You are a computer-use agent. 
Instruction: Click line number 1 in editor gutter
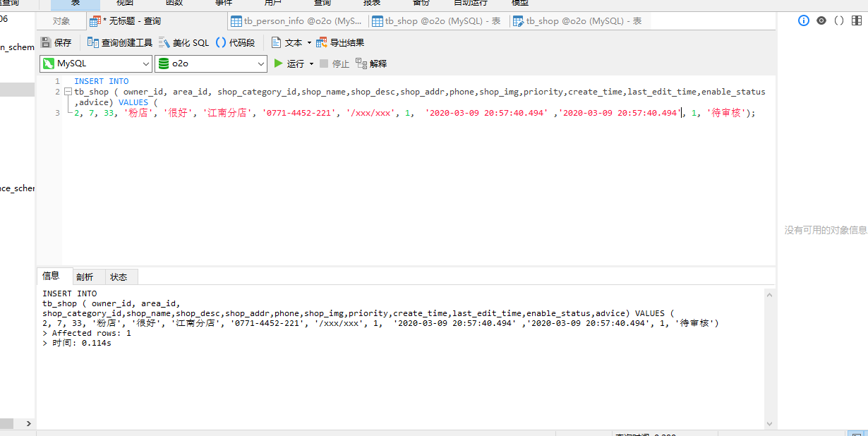click(57, 81)
